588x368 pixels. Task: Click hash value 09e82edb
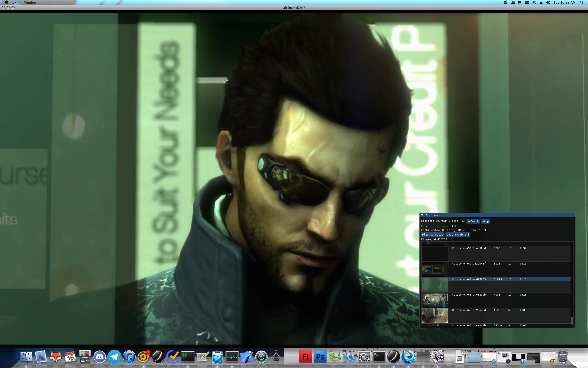point(479,295)
